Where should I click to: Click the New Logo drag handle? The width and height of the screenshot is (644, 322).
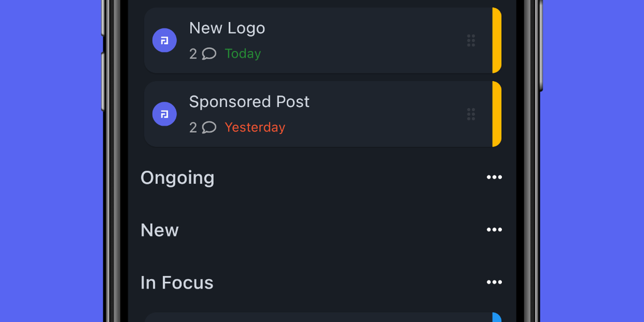click(x=471, y=41)
